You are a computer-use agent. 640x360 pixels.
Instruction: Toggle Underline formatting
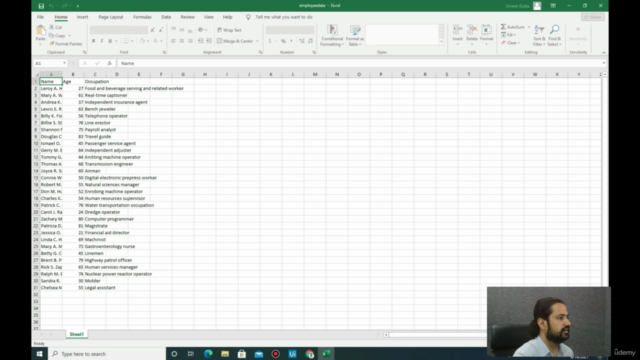[x=110, y=41]
